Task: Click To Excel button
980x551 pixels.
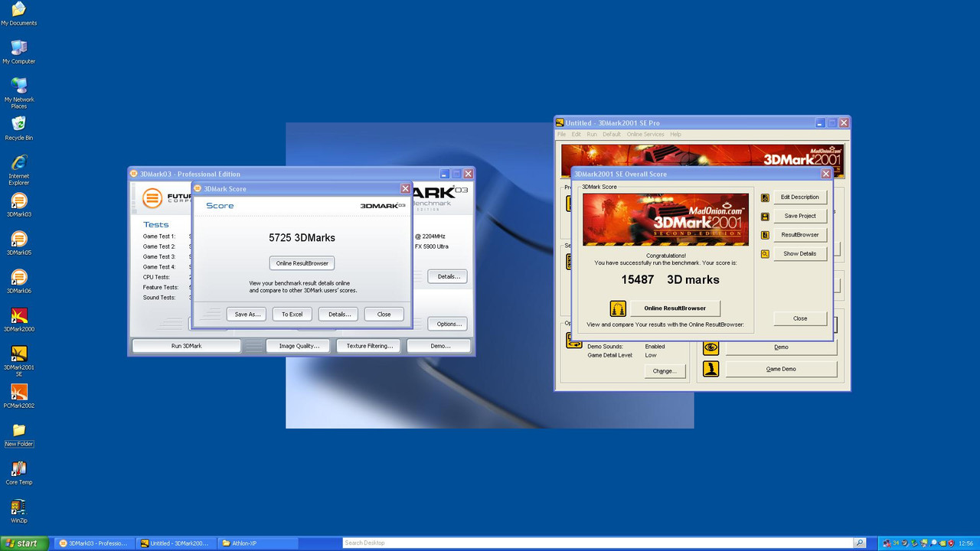Action: click(x=292, y=315)
